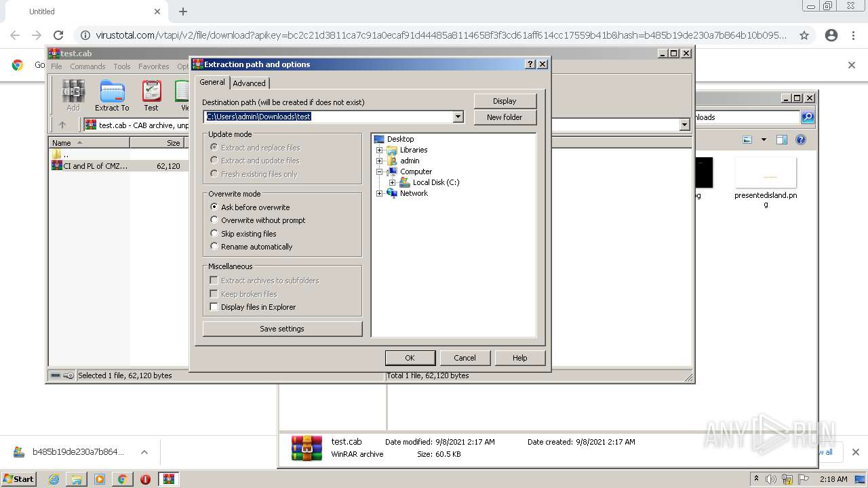Click the New folder button

point(505,117)
